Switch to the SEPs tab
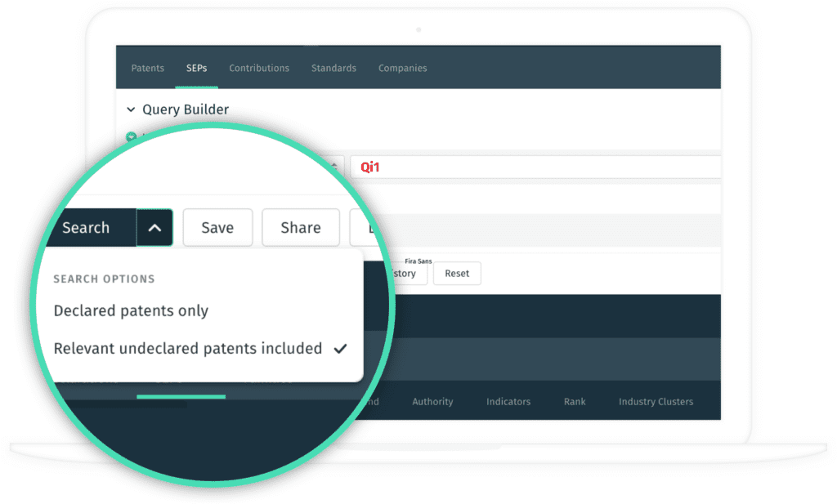 coord(196,69)
